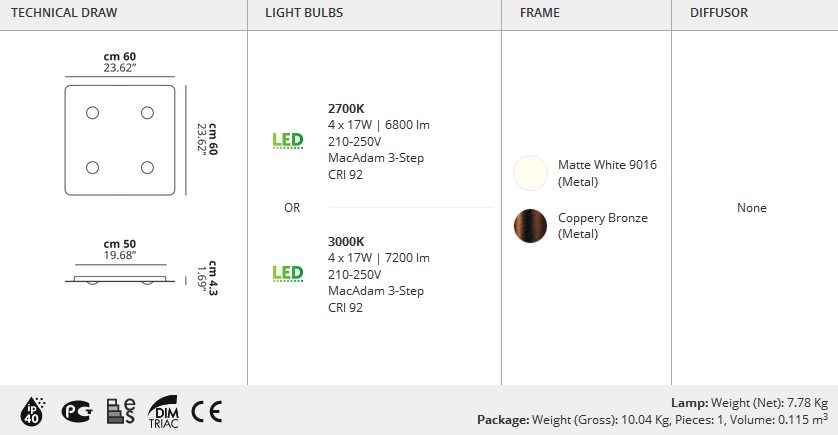
Task: Select the Matte White 9016 color swatch
Action: click(x=530, y=173)
